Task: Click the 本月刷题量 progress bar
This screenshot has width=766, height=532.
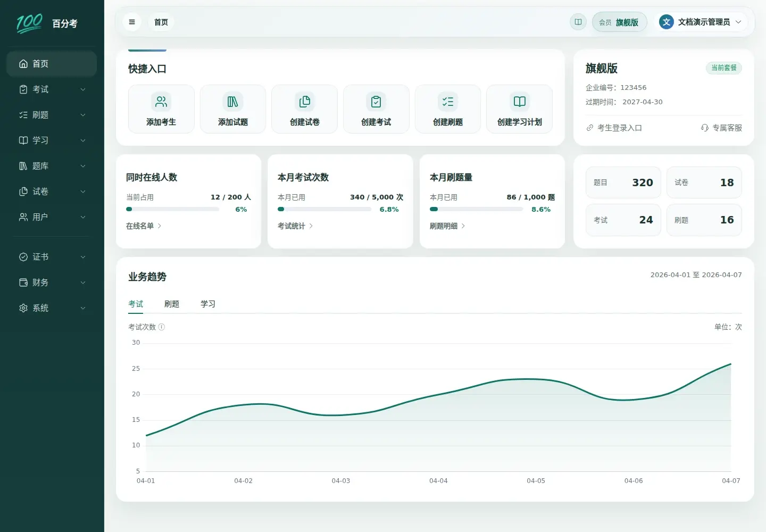Action: click(x=477, y=209)
